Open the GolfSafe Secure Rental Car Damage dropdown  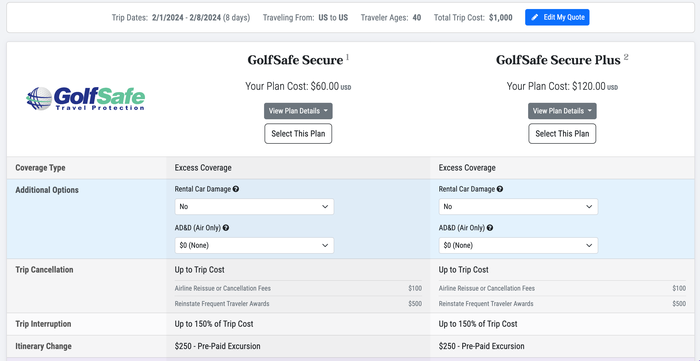point(254,207)
